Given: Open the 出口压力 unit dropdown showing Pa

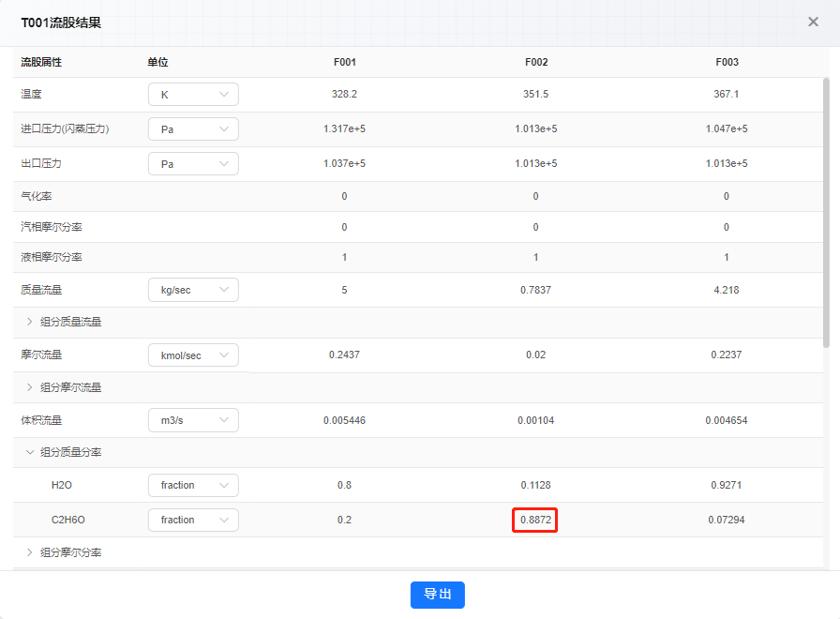Looking at the screenshot, I should pos(193,164).
